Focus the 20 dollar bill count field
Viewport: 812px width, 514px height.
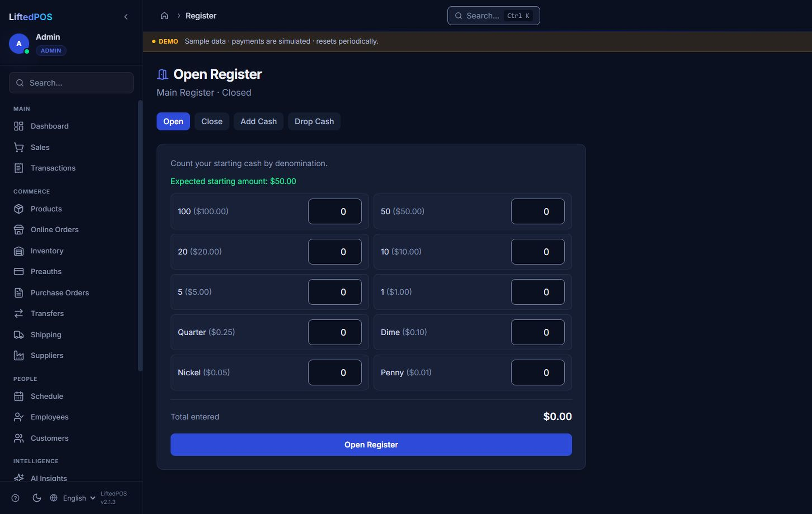tap(335, 252)
